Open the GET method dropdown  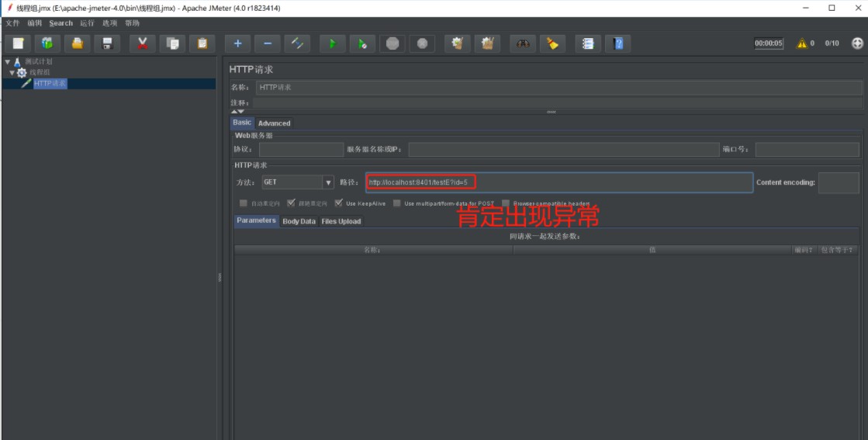point(328,182)
